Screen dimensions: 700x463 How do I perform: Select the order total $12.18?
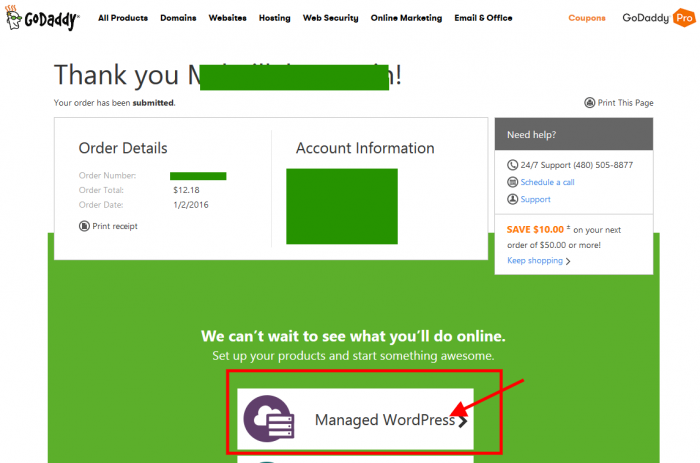186,190
